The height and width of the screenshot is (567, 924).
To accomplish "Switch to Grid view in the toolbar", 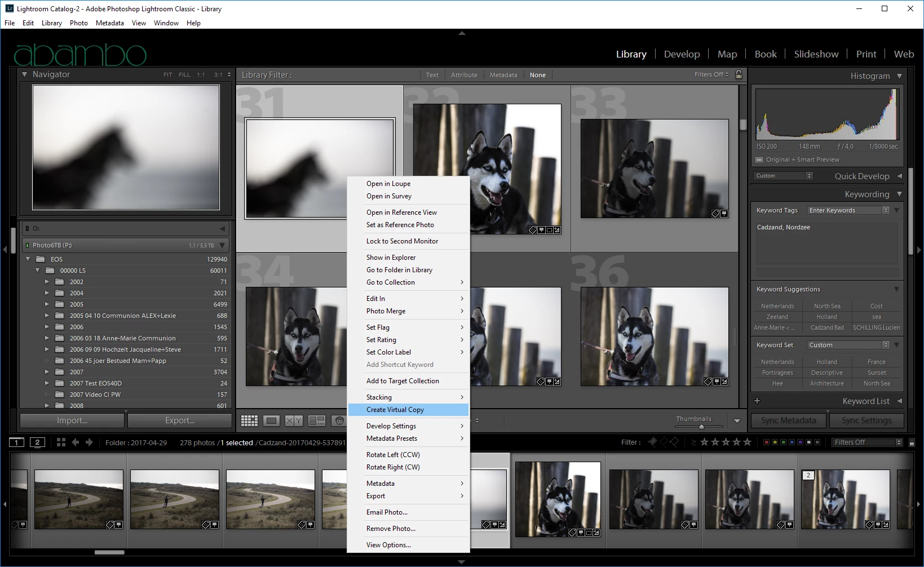I will click(x=249, y=420).
